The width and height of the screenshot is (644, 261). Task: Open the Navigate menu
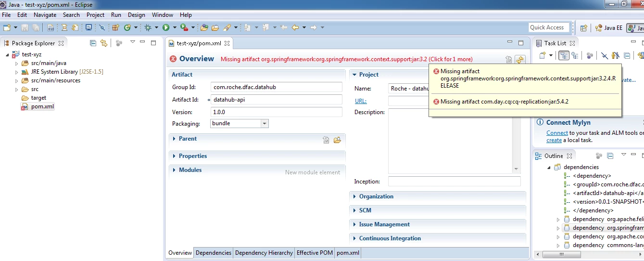coord(45,15)
